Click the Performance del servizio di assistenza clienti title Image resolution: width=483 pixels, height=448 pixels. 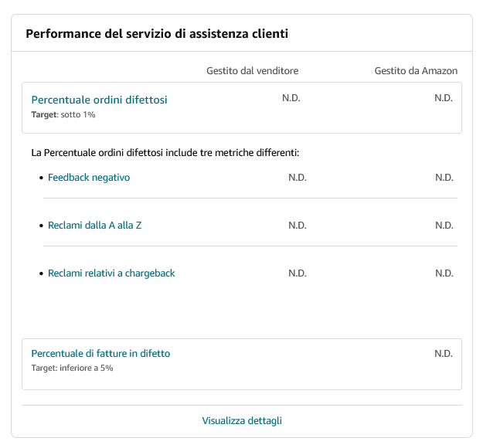tap(157, 33)
